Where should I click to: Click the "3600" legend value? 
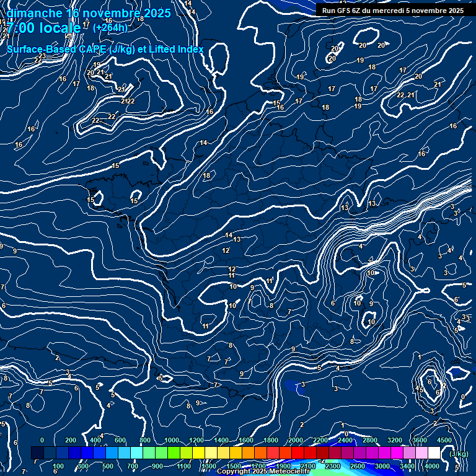420,440
